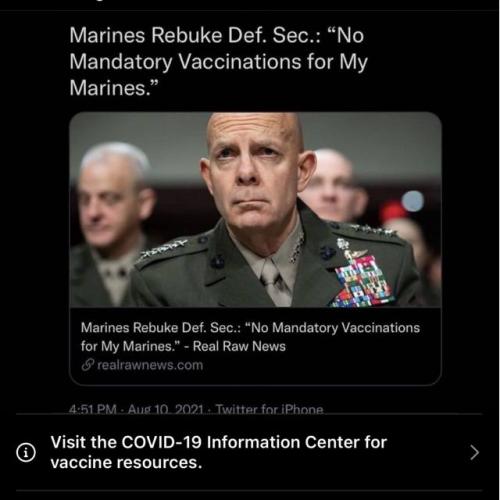Tap 'Mandatory Vaccinations for My' tweet line
Screen dimensions: 500x500
click(218, 62)
